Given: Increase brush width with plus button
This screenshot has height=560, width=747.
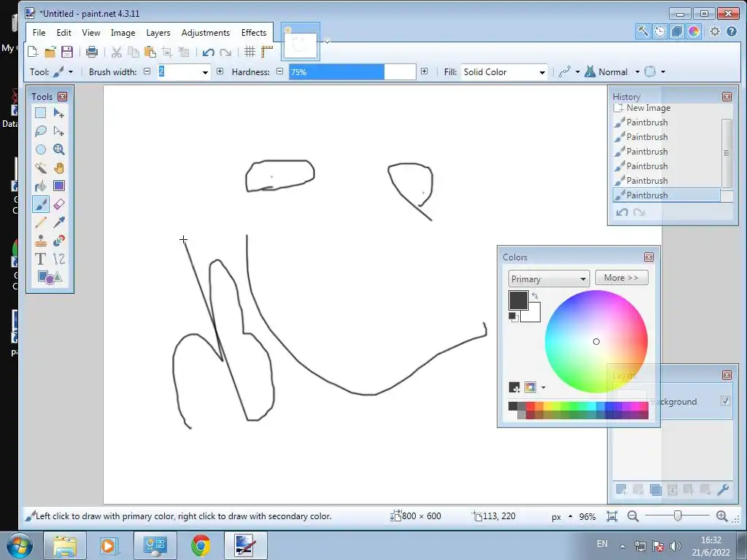Looking at the screenshot, I should [x=220, y=71].
